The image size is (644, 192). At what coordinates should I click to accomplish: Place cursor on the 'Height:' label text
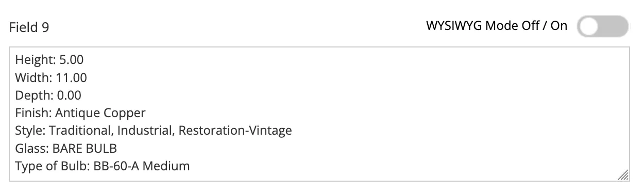click(34, 60)
